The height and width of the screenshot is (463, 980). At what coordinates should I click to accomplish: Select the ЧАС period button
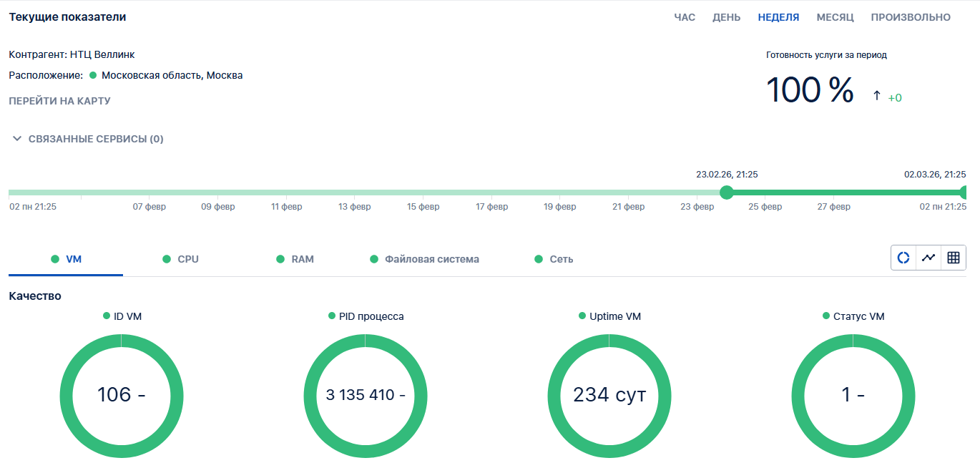(685, 17)
